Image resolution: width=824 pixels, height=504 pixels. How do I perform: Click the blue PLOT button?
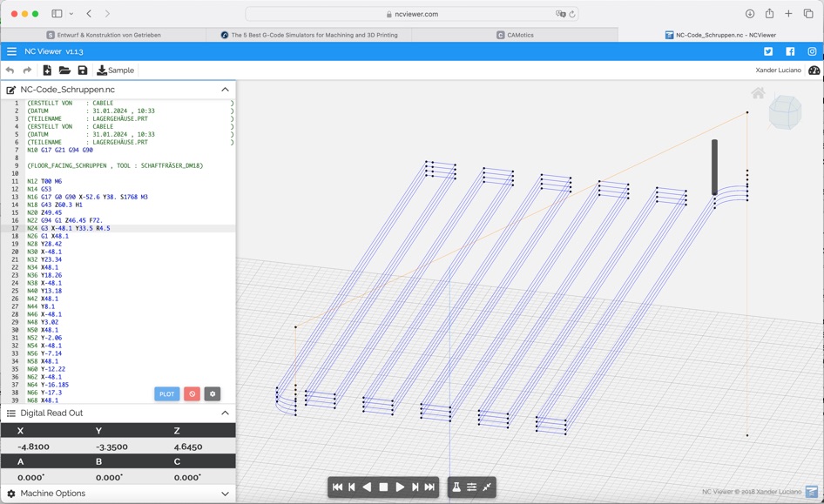(166, 393)
